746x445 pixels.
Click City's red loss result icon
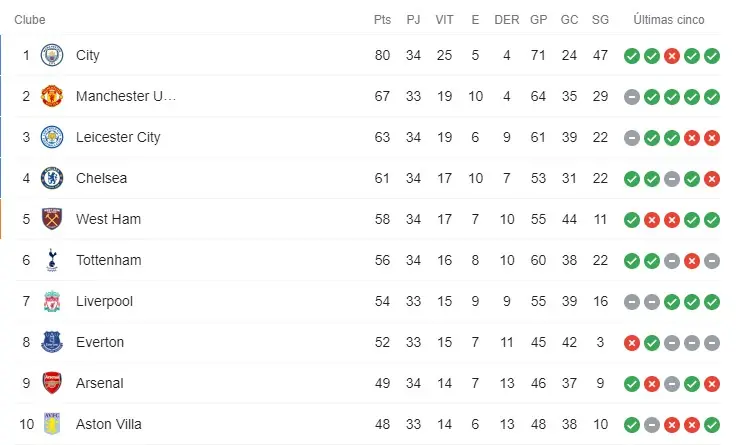click(672, 56)
